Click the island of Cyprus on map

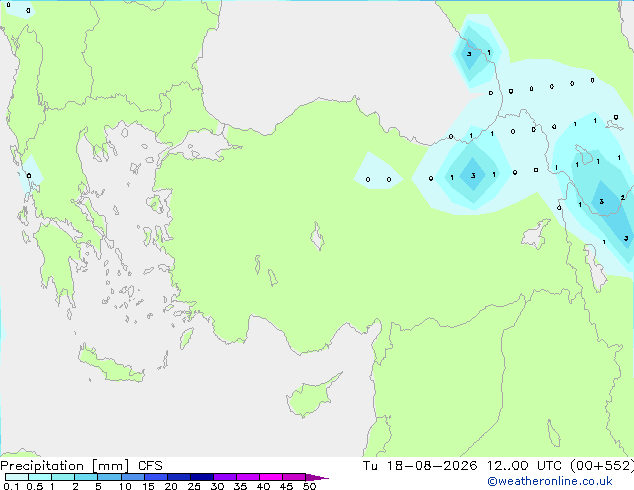pyautogui.click(x=311, y=396)
